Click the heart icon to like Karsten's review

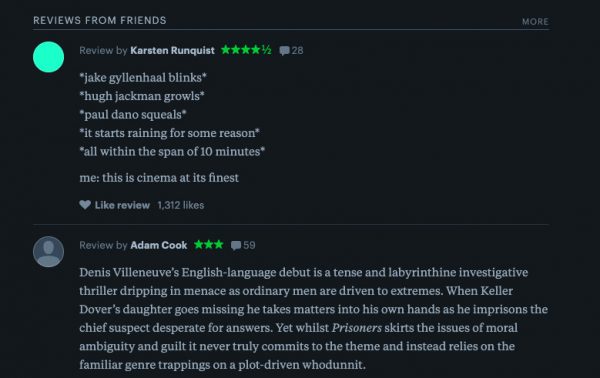(85, 205)
